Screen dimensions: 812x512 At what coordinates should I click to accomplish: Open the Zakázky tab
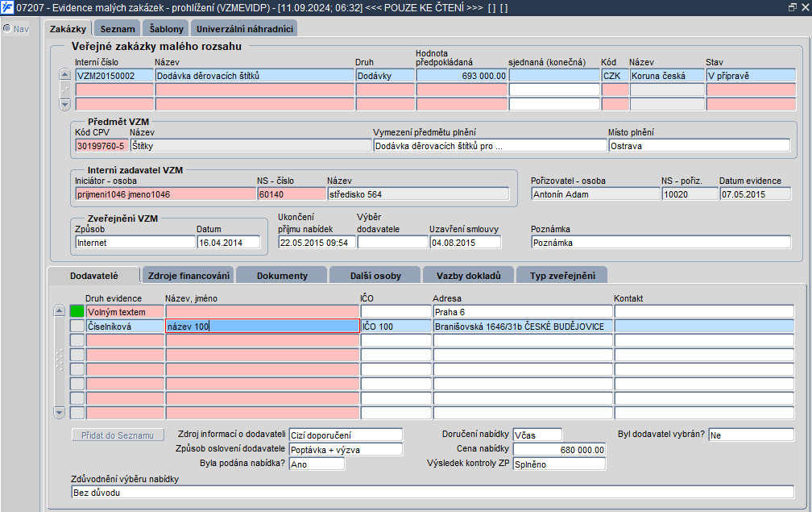[68, 29]
